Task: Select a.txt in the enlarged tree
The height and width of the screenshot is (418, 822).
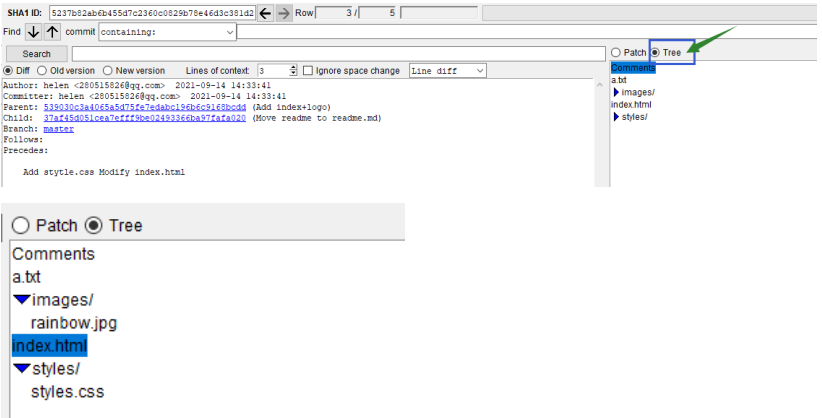Action: coord(26,277)
